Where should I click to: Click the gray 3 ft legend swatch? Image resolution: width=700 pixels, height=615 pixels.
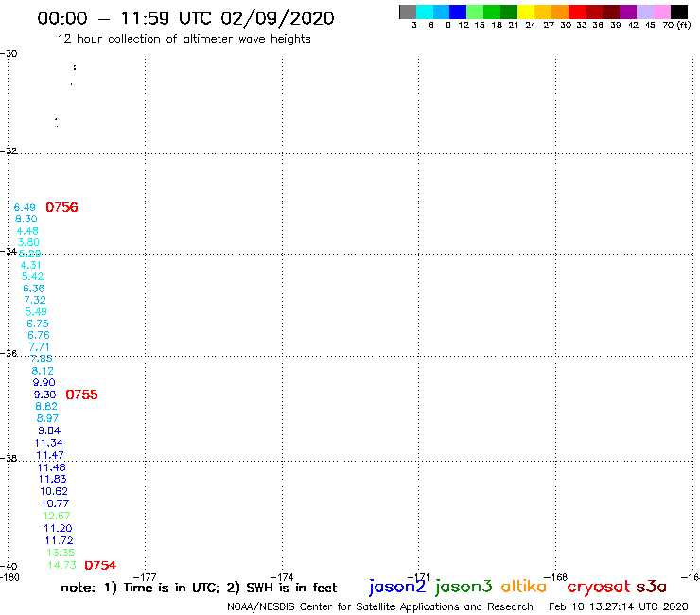coord(408,11)
